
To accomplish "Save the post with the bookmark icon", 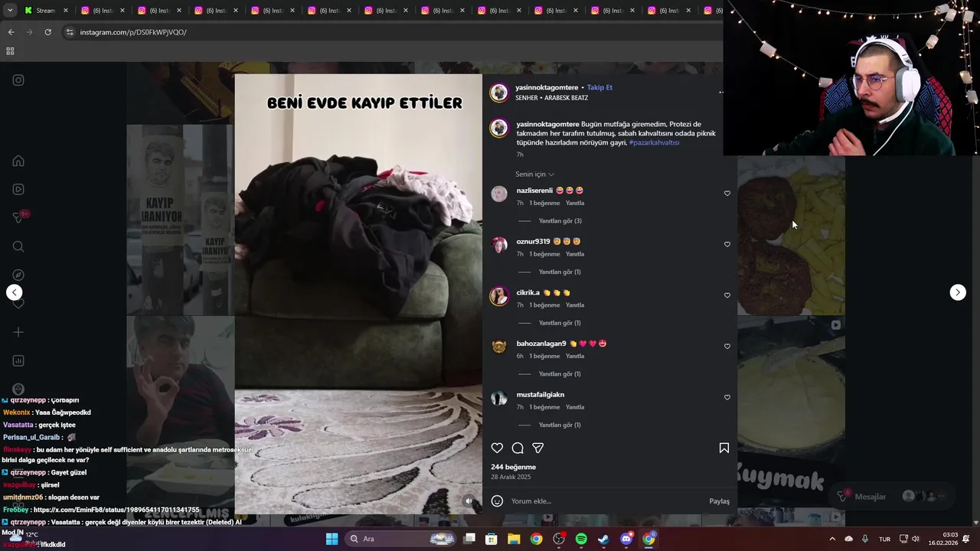I will (724, 448).
